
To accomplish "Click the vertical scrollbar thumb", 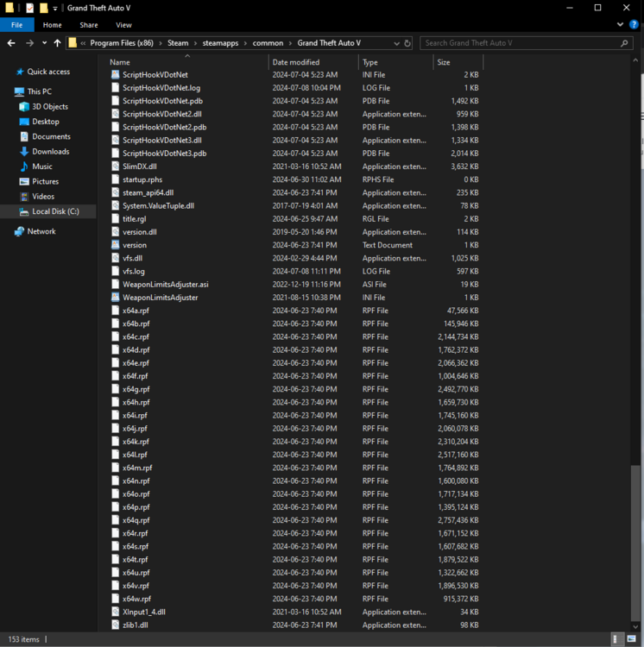I will point(635,543).
